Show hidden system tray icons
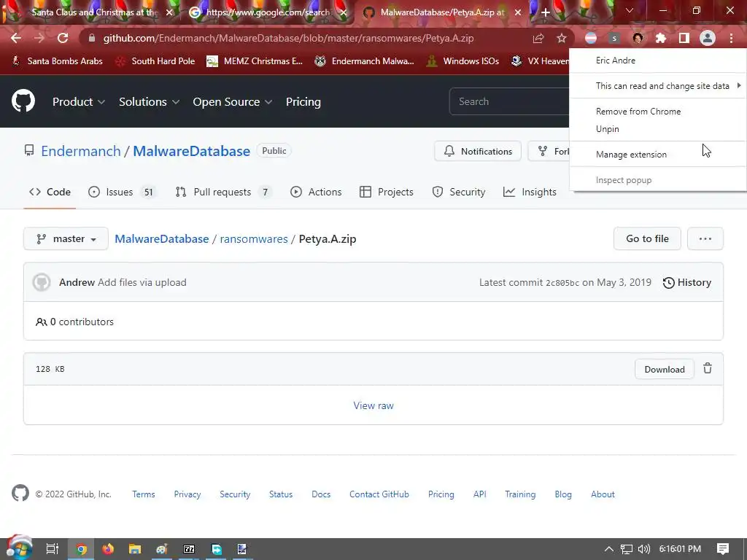Screen dimensions: 747x560 [609, 549]
